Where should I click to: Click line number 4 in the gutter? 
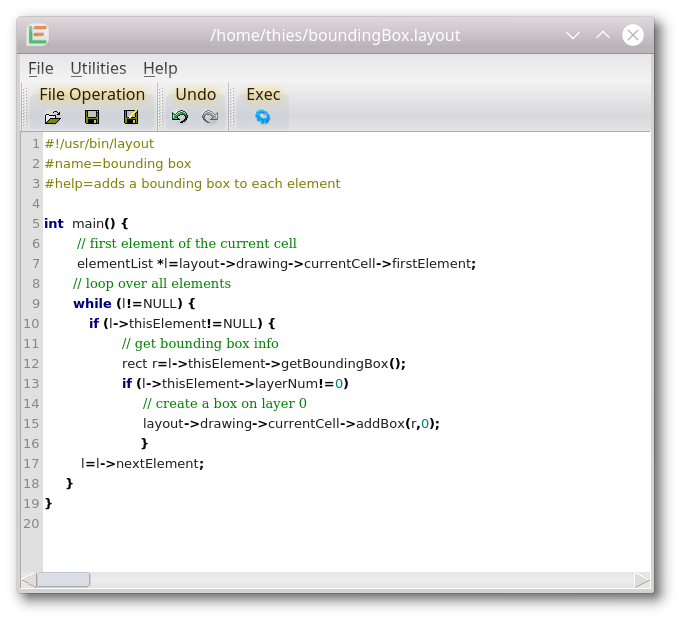pos(36,204)
